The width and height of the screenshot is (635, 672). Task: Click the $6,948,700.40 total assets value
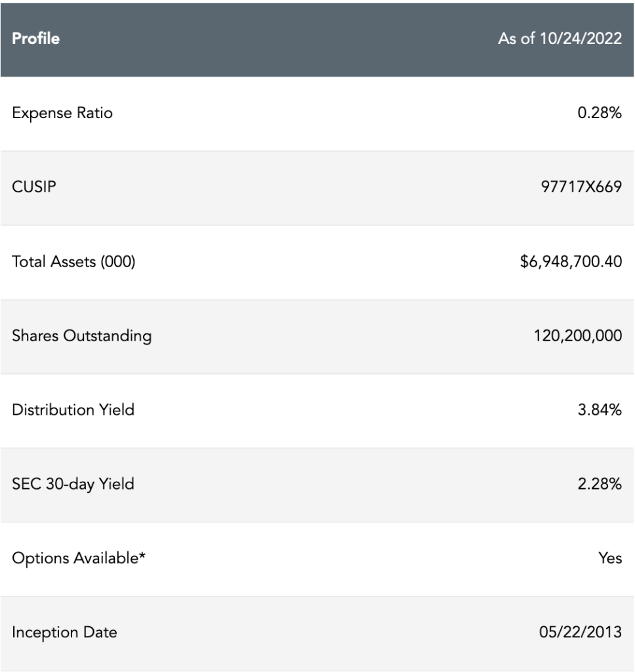[x=571, y=261]
